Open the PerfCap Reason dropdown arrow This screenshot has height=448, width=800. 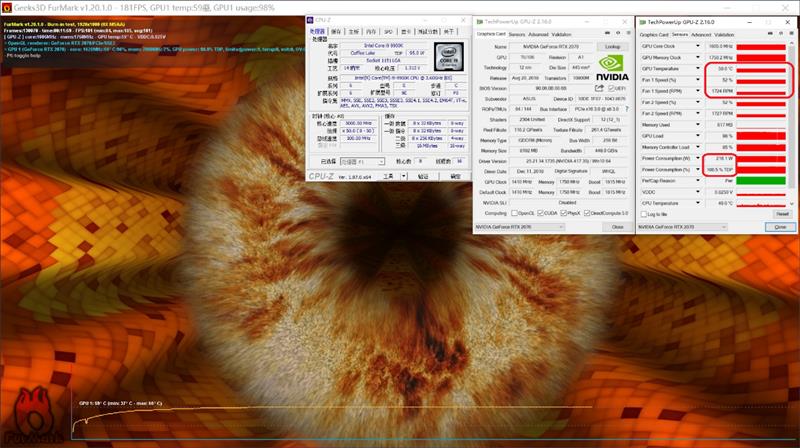pos(698,181)
